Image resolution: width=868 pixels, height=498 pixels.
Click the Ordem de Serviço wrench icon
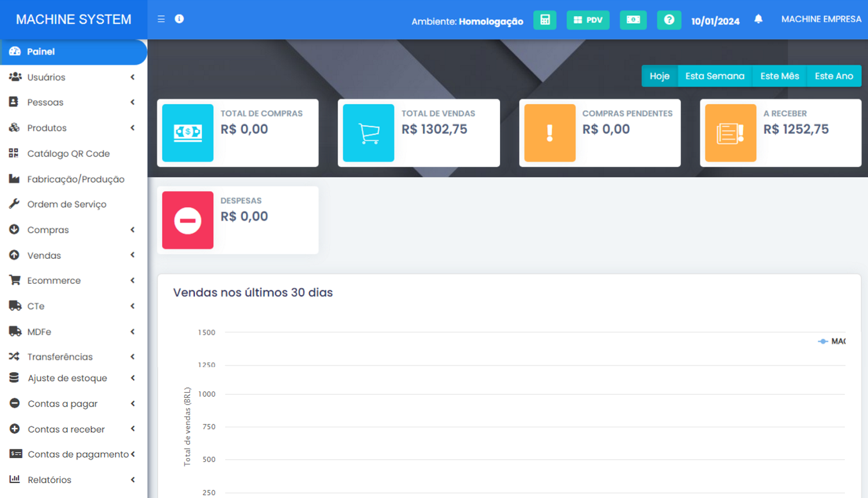[14, 204]
